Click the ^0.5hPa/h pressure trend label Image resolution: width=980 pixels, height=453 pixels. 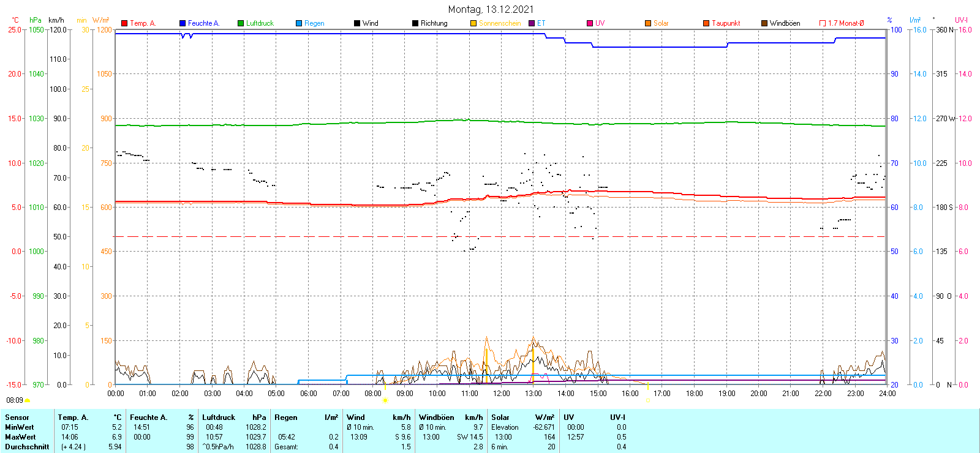click(x=218, y=447)
